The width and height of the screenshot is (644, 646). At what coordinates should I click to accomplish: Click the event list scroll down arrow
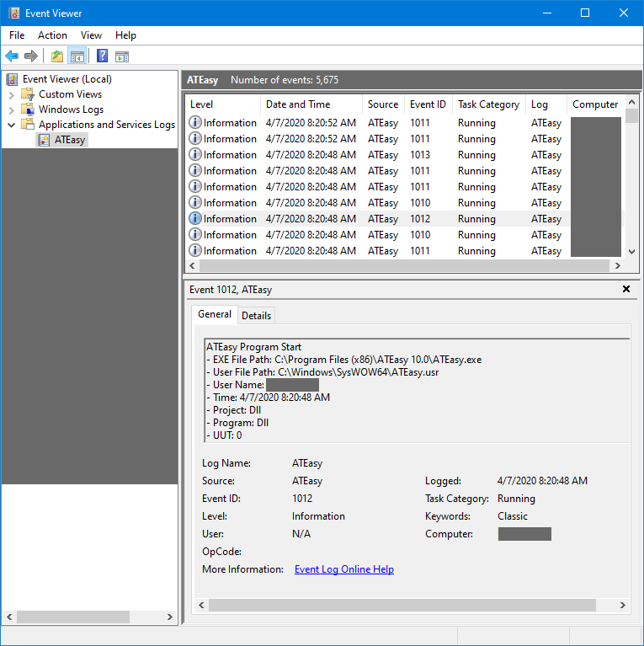pos(632,251)
